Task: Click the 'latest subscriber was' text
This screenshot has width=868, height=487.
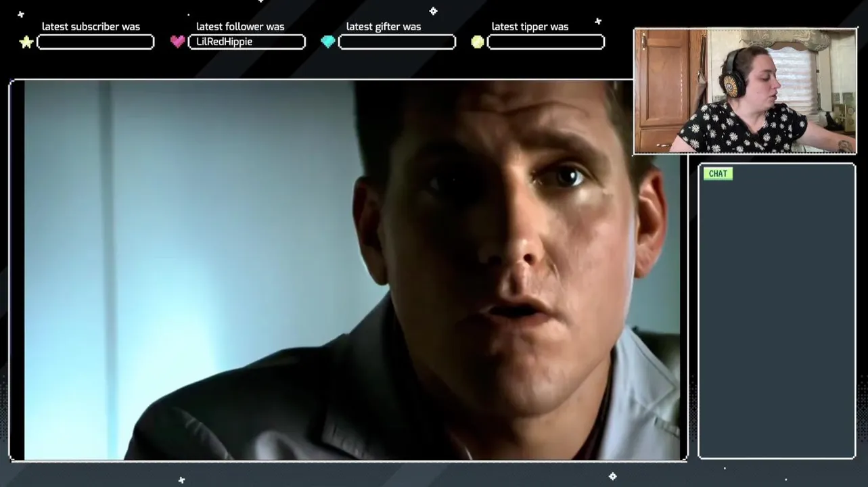Action: [x=91, y=26]
